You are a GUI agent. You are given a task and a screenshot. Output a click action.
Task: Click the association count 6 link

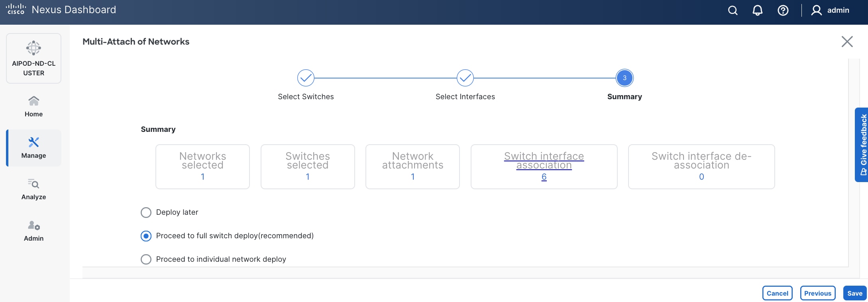coord(544,176)
